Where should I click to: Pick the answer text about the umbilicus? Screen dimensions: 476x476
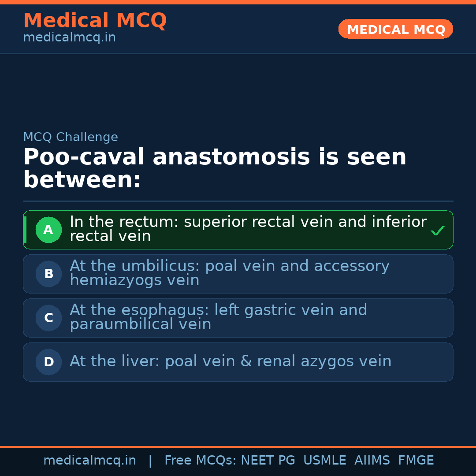[229, 273]
